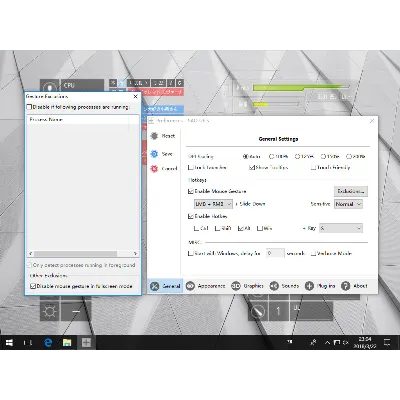
Task: Open the Sensitive Normal dropdown
Action: click(x=348, y=204)
